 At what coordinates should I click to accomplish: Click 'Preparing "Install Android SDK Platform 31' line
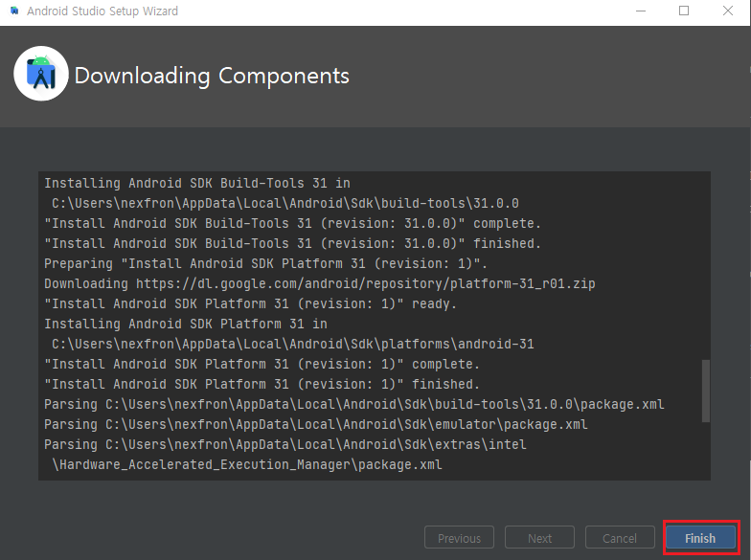[266, 264]
